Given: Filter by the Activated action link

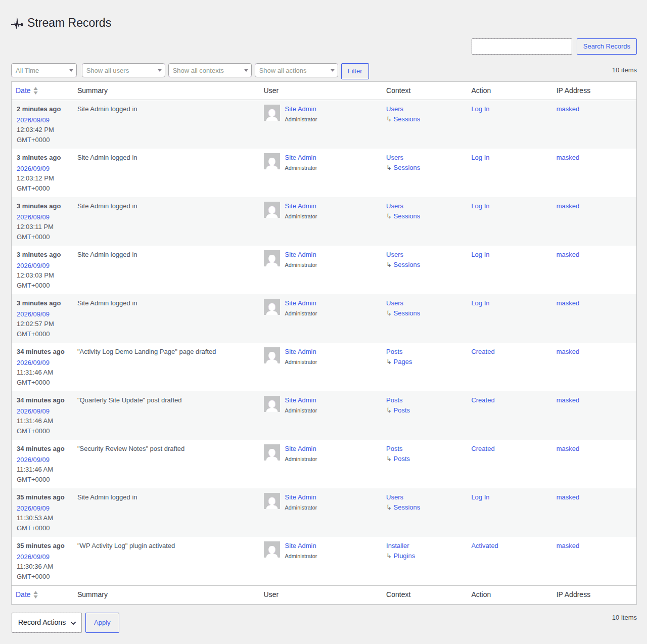Looking at the screenshot, I should click(485, 546).
